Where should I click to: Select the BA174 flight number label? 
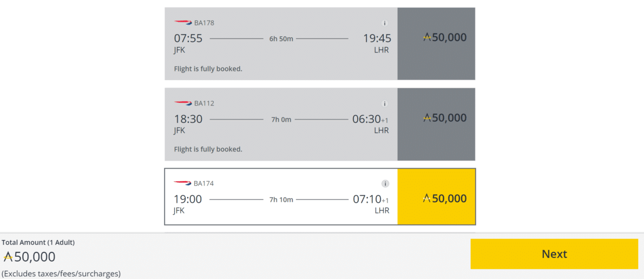203,183
